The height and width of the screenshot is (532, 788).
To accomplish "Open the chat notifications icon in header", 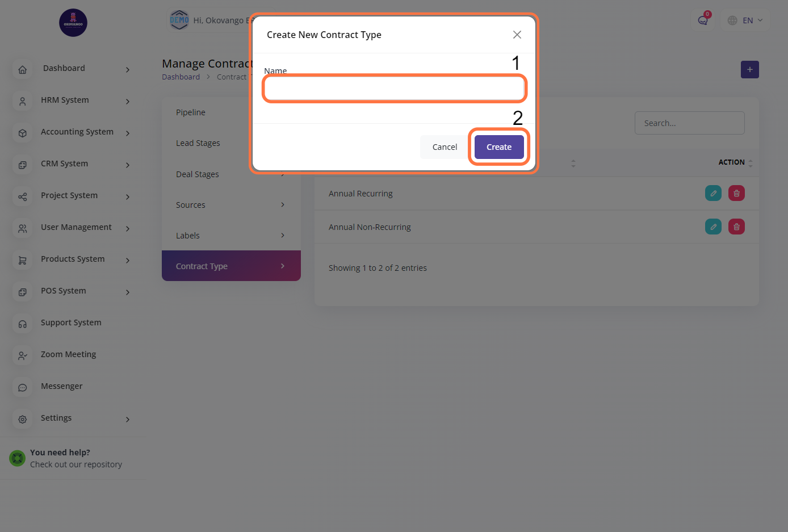I will 703,20.
